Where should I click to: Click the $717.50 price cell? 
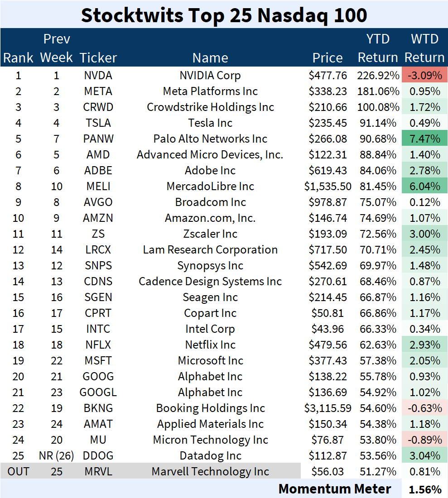[328, 250]
